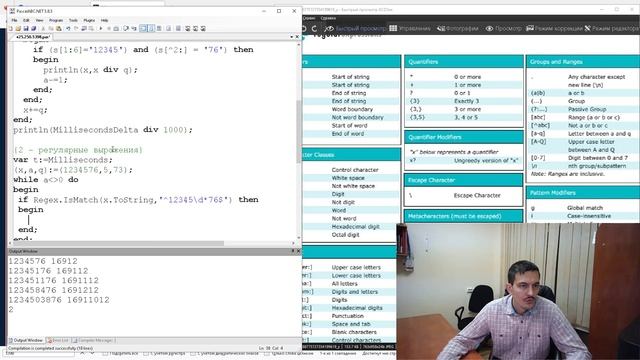Click the Run program play icon
Screen dimensions: 640x360
click(101, 29)
